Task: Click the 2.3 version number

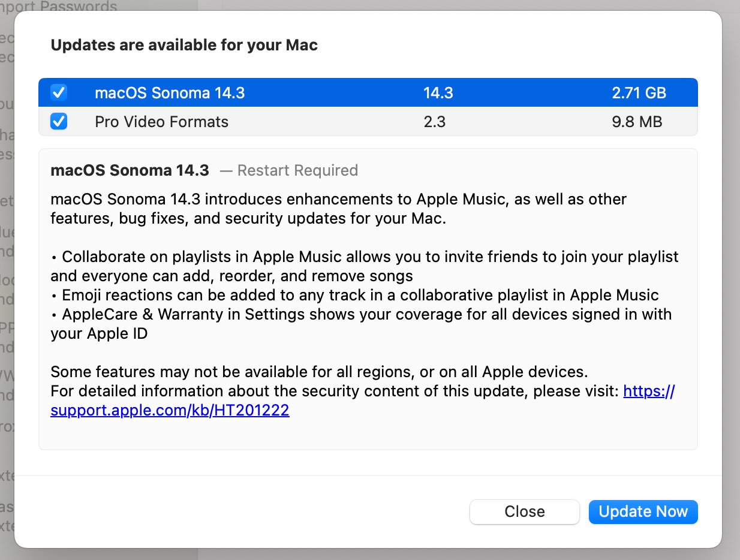Action: [x=436, y=121]
